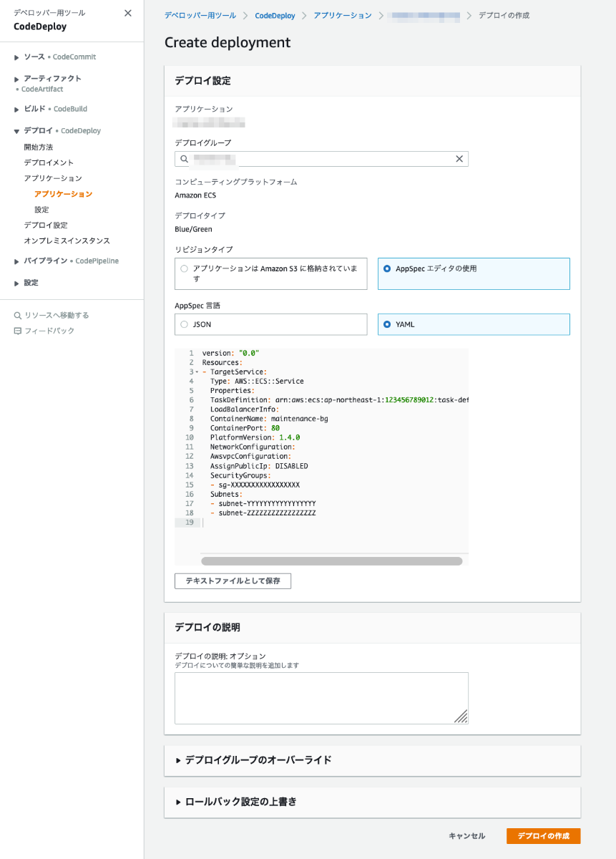Choose YAML as AppSpec language

(x=474, y=324)
